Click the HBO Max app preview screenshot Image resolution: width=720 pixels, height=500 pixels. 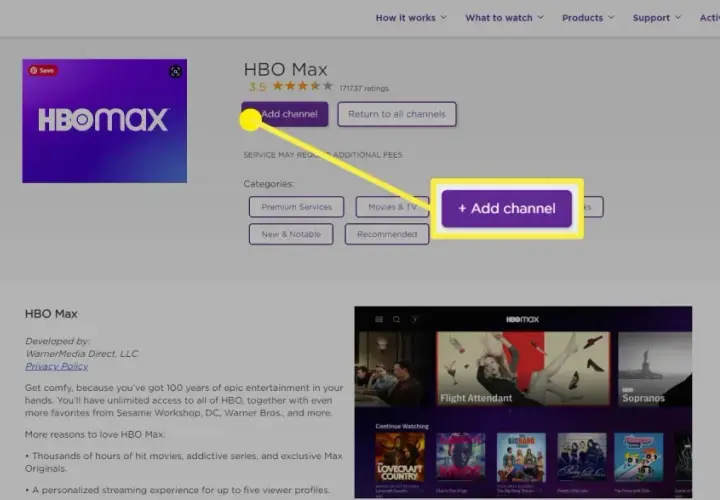523,402
